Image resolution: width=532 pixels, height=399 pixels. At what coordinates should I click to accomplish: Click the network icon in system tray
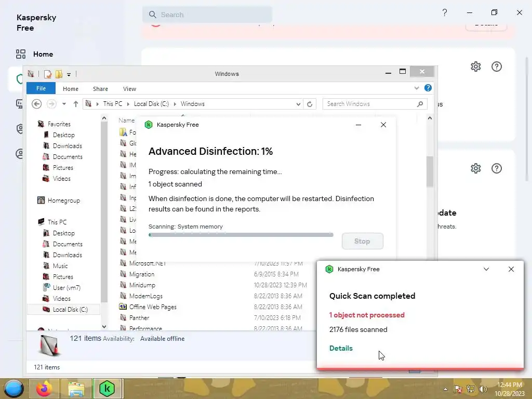(471, 389)
